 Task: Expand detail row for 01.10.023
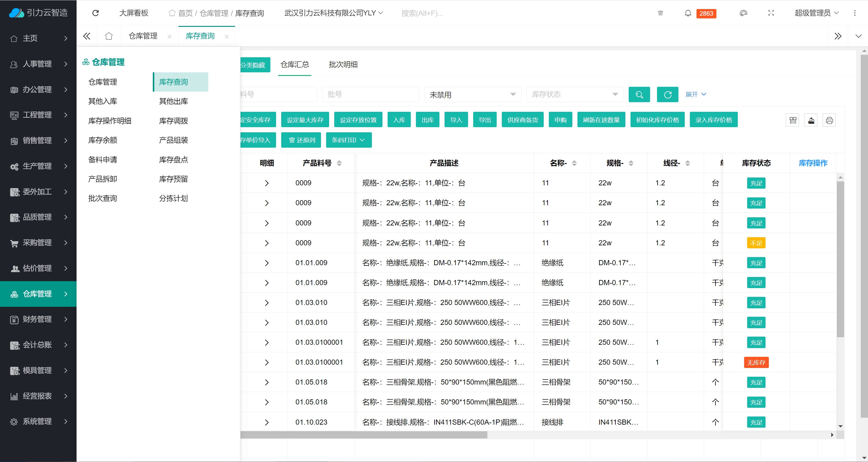(266, 422)
